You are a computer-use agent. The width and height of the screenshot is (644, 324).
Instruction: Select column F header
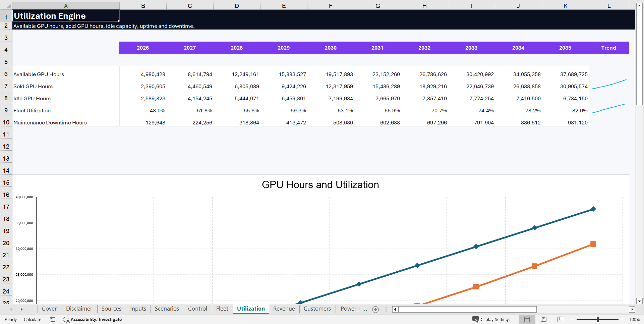331,6
